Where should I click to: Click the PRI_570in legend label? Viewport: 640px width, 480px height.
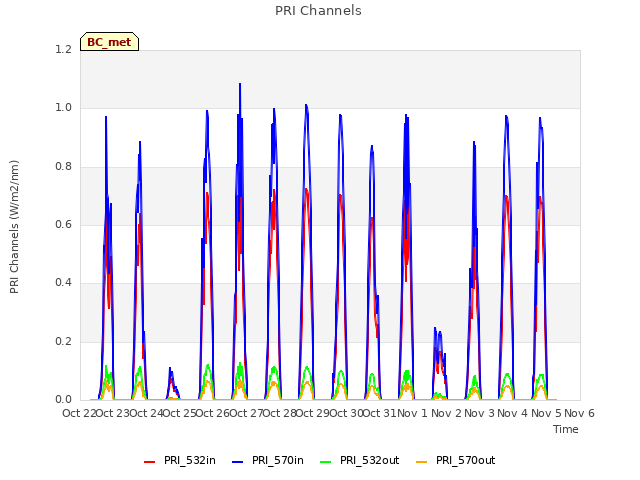coord(278,460)
